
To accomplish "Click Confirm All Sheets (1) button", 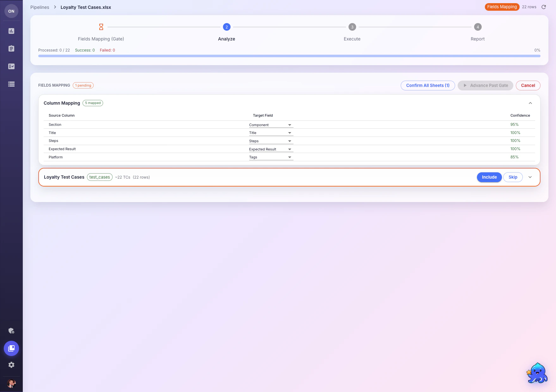I will pos(428,85).
